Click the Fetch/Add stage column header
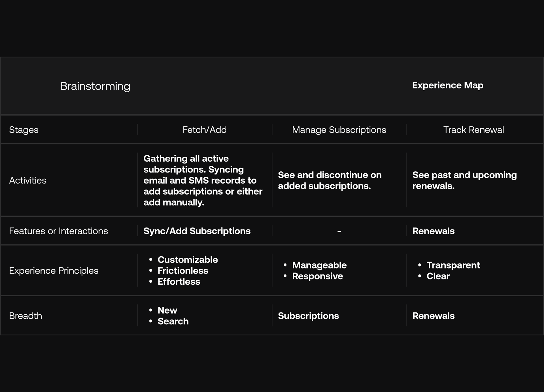The height and width of the screenshot is (392, 544). pos(205,130)
